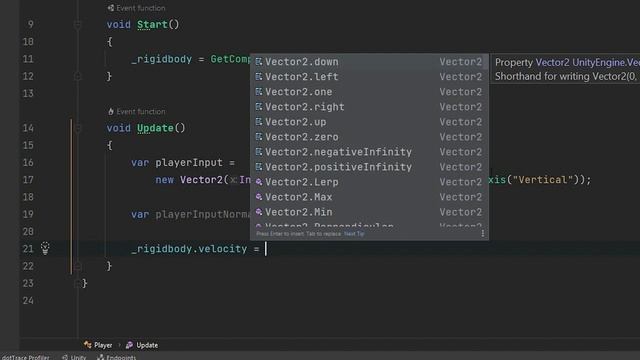Choose Vector2.up from the suggestions
The image size is (640, 360).
pyautogui.click(x=369, y=122)
